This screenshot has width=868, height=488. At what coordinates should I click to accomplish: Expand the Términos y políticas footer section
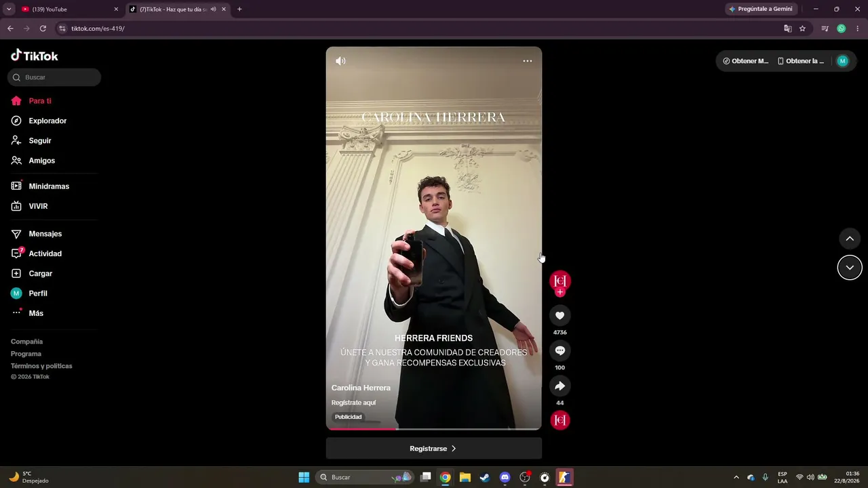click(41, 366)
